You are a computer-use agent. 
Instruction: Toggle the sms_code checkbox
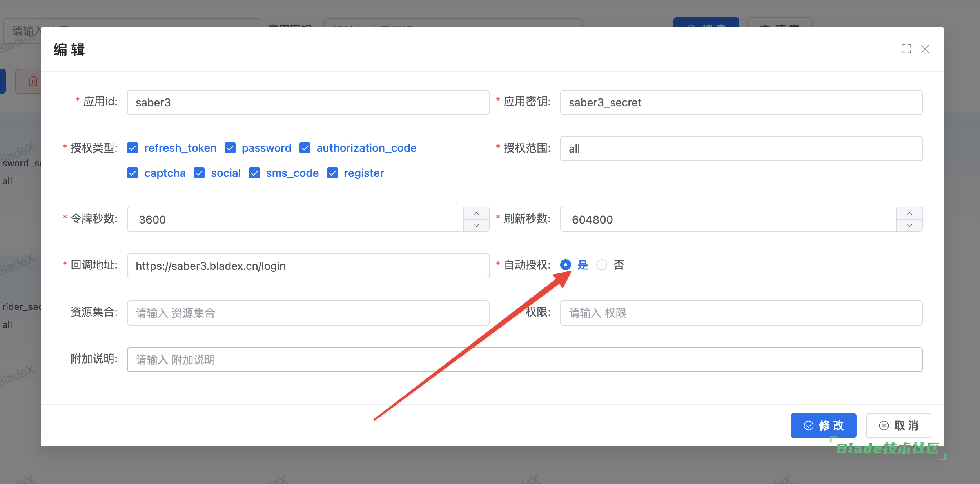point(254,173)
